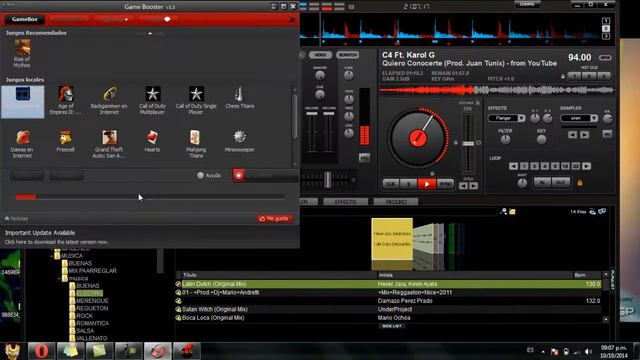Image resolution: width=640 pixels, height=360 pixels.
Task: Open the Mahjong Titans game icon
Action: 196,144
